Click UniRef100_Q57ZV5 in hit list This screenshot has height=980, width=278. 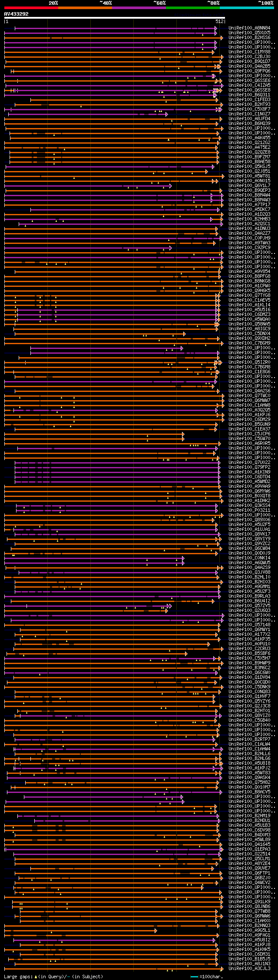click(x=249, y=605)
